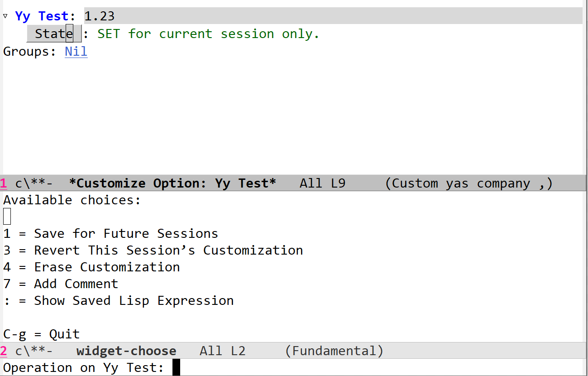Choose Show Saved Lisp Expression
The width and height of the screenshot is (588, 376).
coord(134,301)
